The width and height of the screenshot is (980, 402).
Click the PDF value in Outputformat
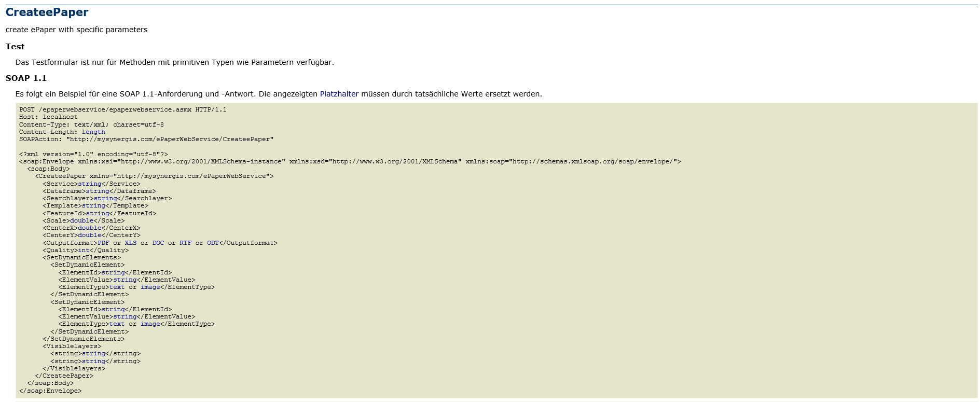click(x=103, y=243)
